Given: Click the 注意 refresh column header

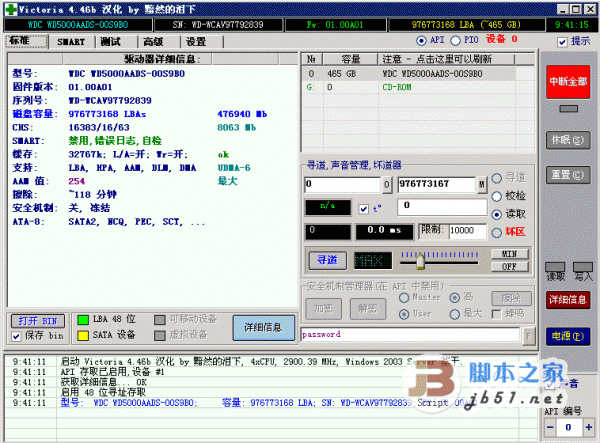Looking at the screenshot, I should coord(446,59).
